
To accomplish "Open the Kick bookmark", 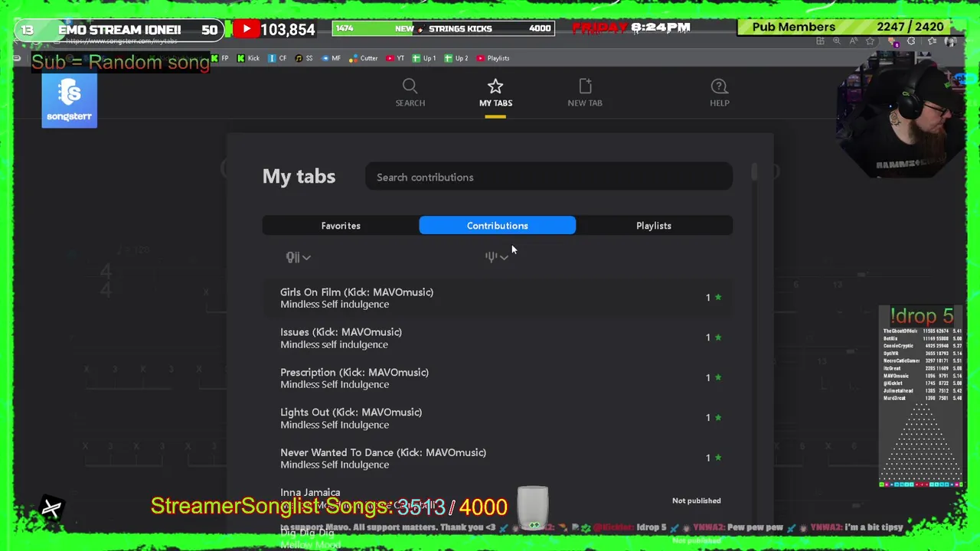I will click(x=248, y=58).
